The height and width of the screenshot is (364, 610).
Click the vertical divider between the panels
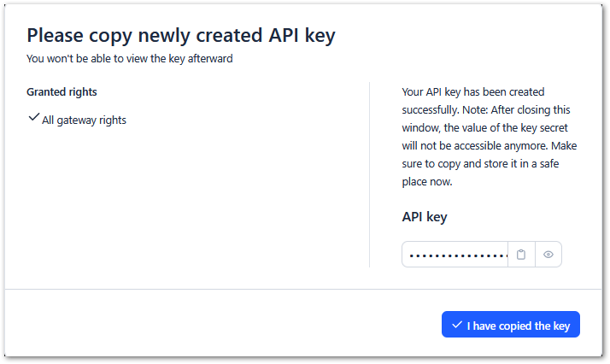point(369,174)
